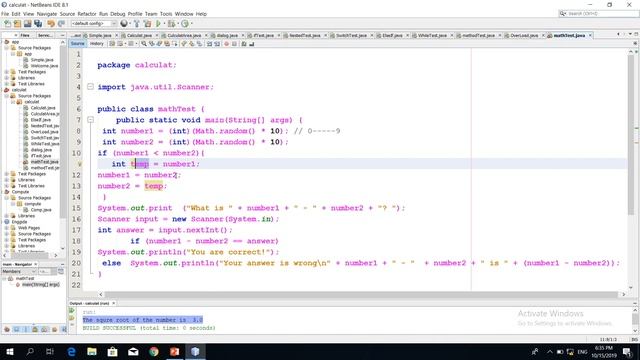640x360 pixels.
Task: Open the Tools menu
Action: pos(166,14)
